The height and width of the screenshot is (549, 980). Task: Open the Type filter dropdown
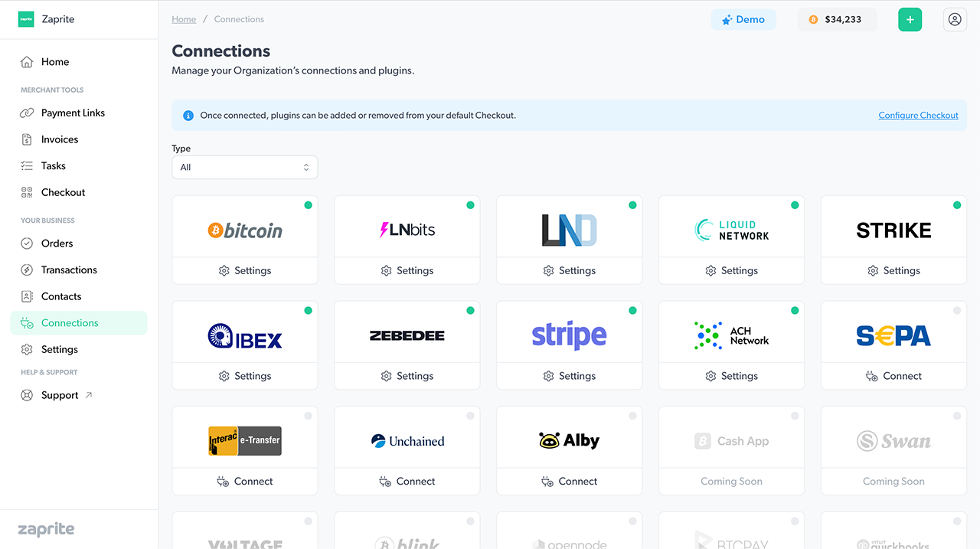(245, 168)
